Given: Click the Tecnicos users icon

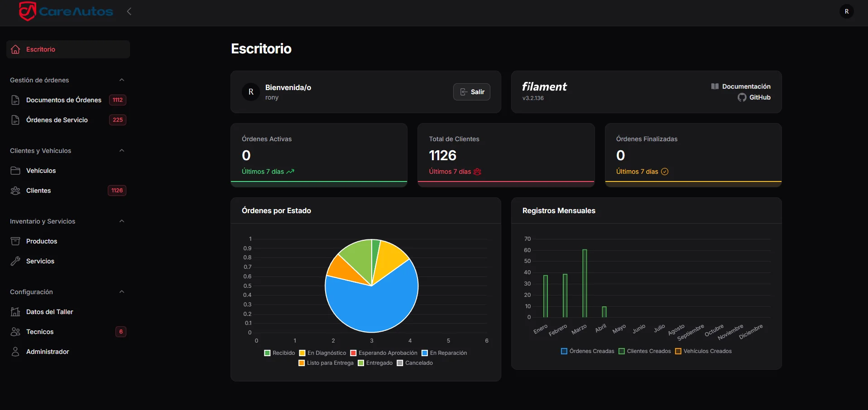Looking at the screenshot, I should (x=15, y=332).
